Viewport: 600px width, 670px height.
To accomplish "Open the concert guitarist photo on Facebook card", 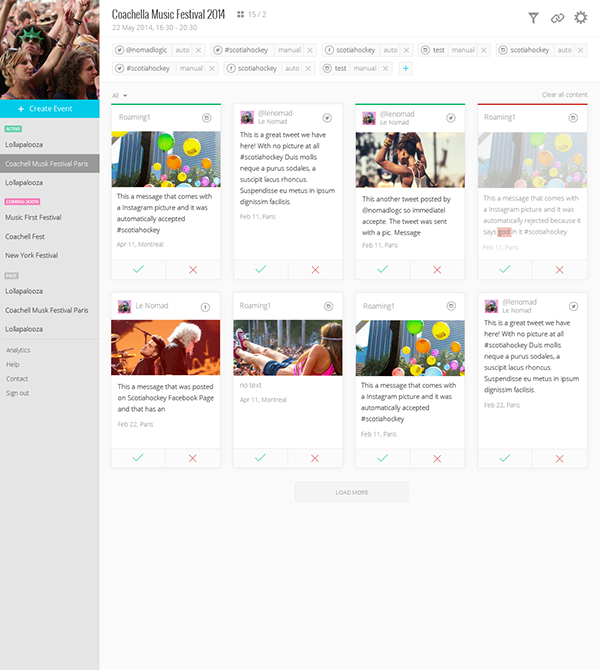I will tap(166, 347).
